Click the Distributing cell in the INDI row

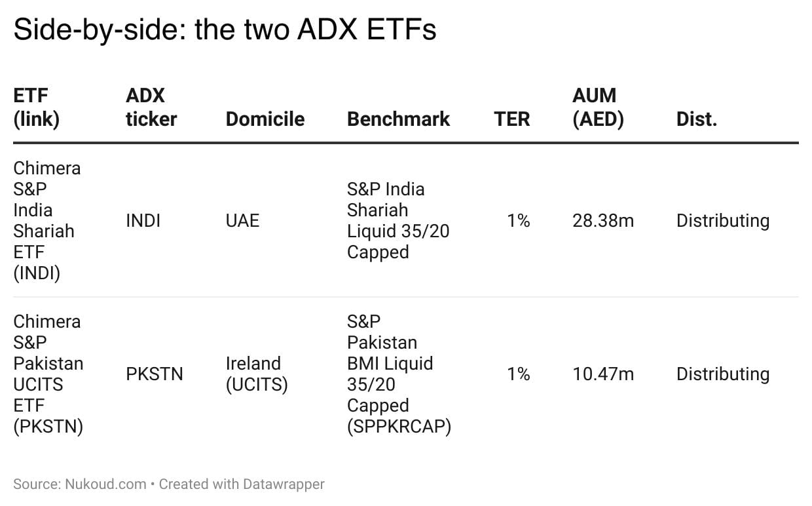(722, 221)
